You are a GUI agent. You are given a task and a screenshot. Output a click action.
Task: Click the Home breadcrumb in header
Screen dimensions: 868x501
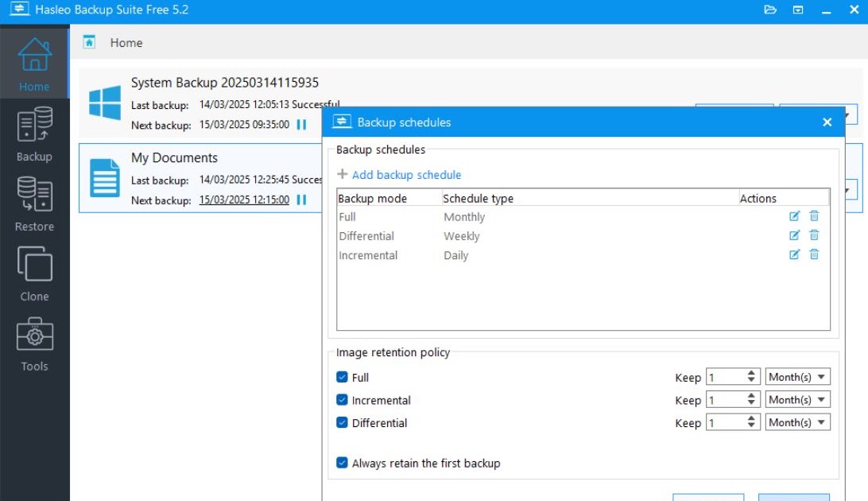click(126, 43)
